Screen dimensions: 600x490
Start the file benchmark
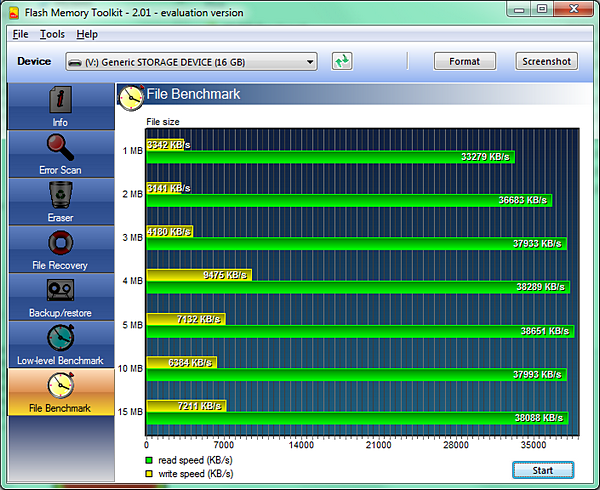pos(543,470)
